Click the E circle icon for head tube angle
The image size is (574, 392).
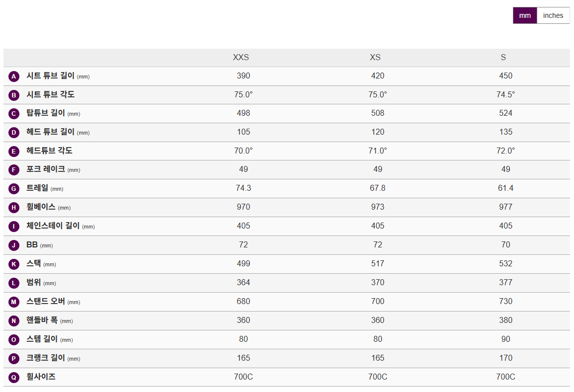(x=14, y=151)
